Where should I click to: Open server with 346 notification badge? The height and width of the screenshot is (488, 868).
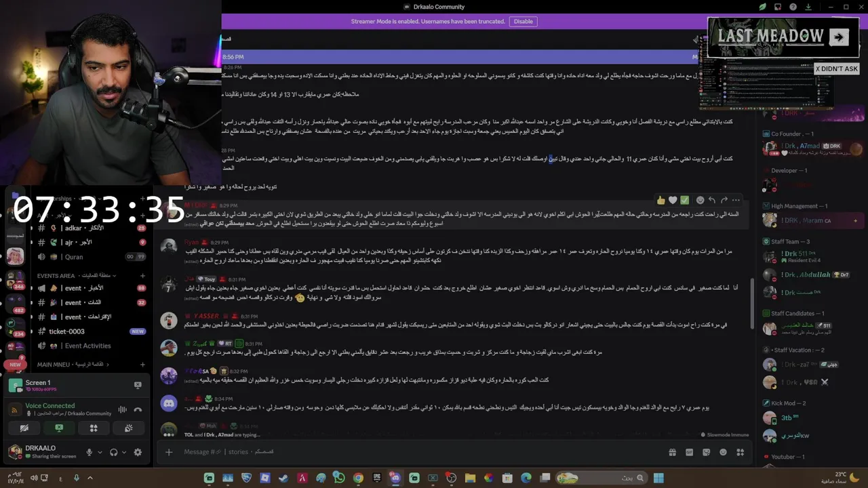pos(15,279)
